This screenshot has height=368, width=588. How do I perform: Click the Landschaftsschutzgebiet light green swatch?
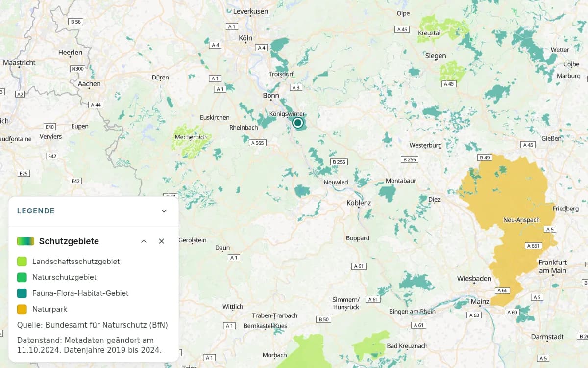pos(22,262)
